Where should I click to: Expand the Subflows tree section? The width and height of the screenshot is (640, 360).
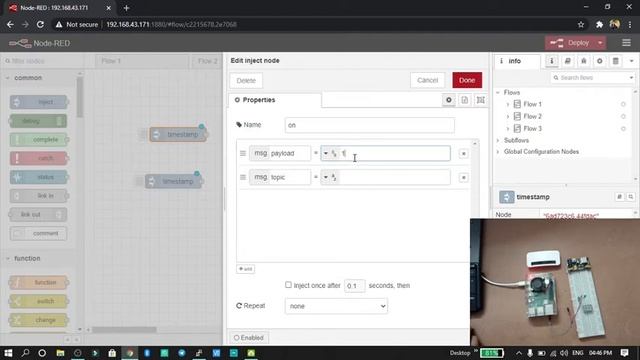498,140
